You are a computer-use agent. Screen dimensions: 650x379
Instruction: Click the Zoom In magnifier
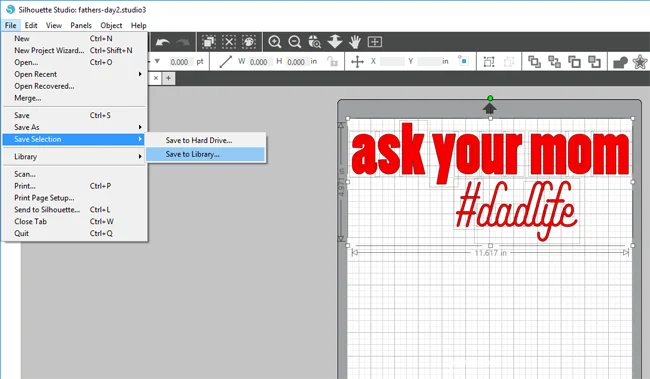click(x=274, y=41)
